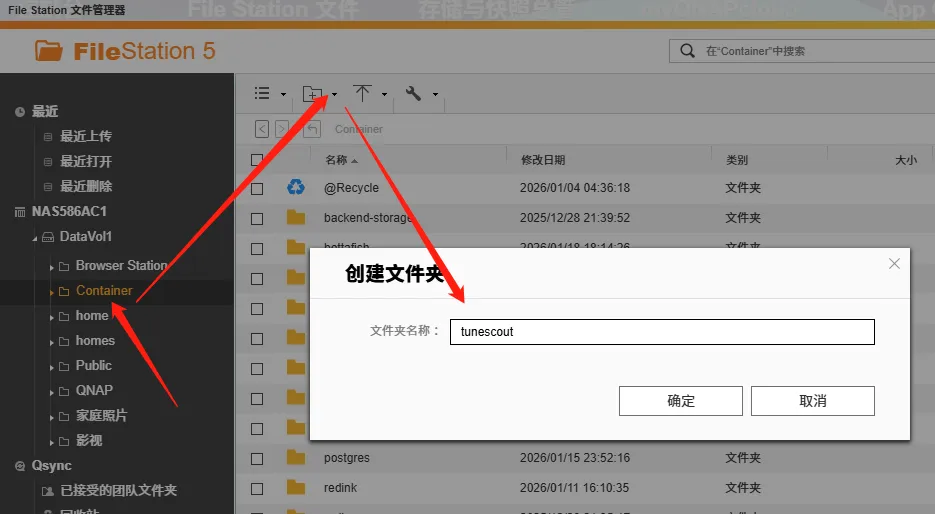
Task: Confirm with the 确定 button
Action: 680,401
